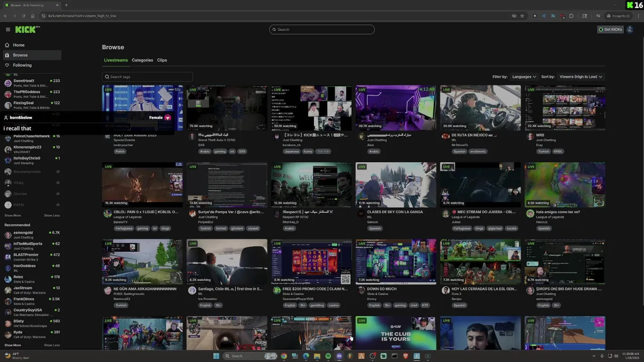Click FrankDimes in Recommended list
644x362 pixels.
tap(32, 301)
